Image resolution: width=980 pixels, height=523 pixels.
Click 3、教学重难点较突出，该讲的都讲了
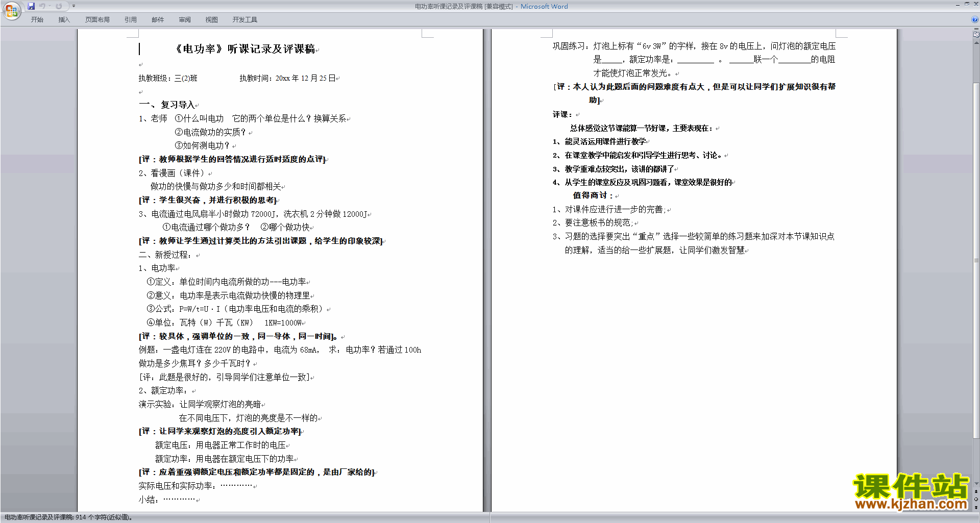click(614, 169)
